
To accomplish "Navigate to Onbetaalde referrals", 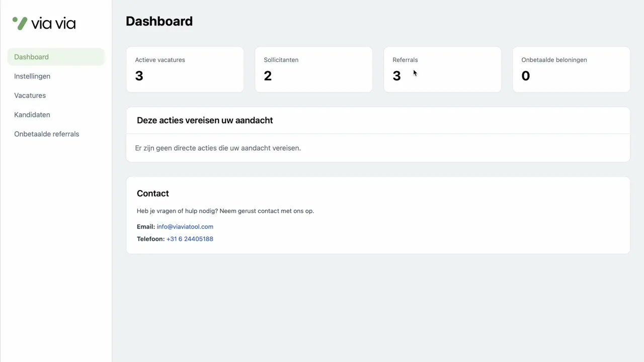I will coord(47,134).
